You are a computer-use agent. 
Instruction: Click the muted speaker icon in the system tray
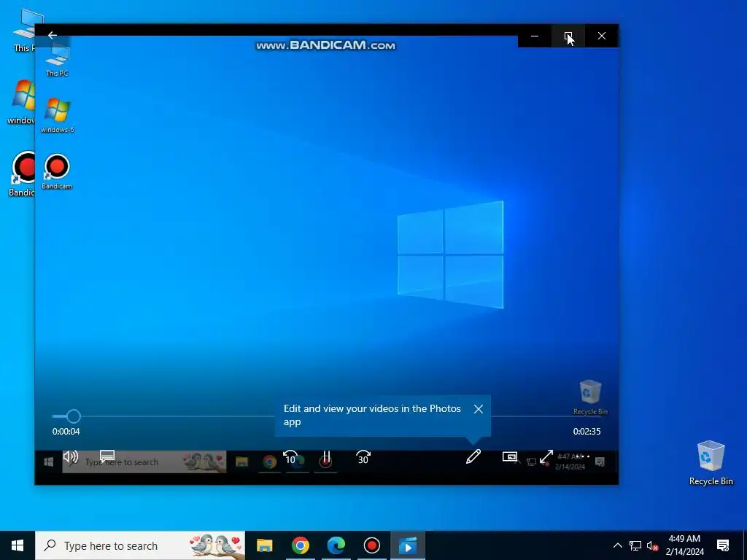tap(652, 545)
